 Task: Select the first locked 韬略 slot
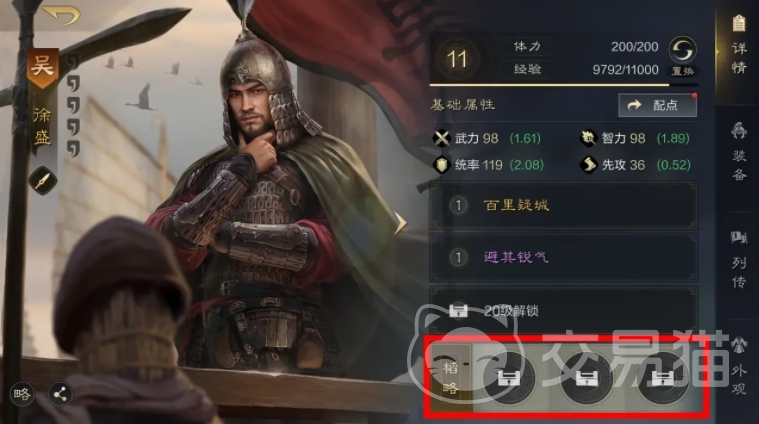(x=509, y=378)
